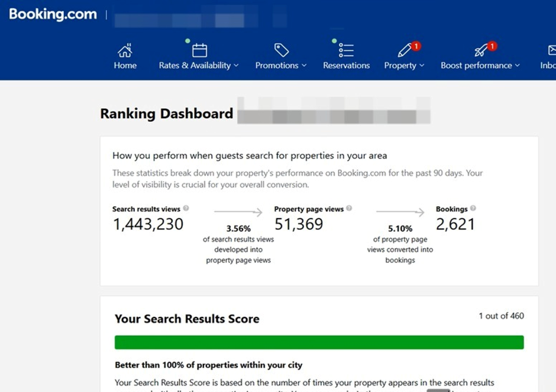This screenshot has height=392, width=556.
Task: Click the Boost performance rocket icon
Action: point(481,50)
